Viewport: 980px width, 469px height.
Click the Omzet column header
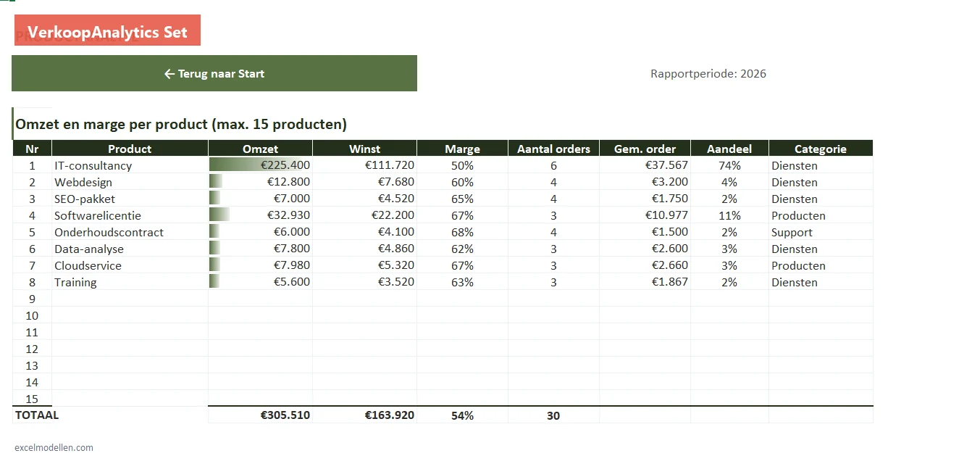pyautogui.click(x=260, y=149)
